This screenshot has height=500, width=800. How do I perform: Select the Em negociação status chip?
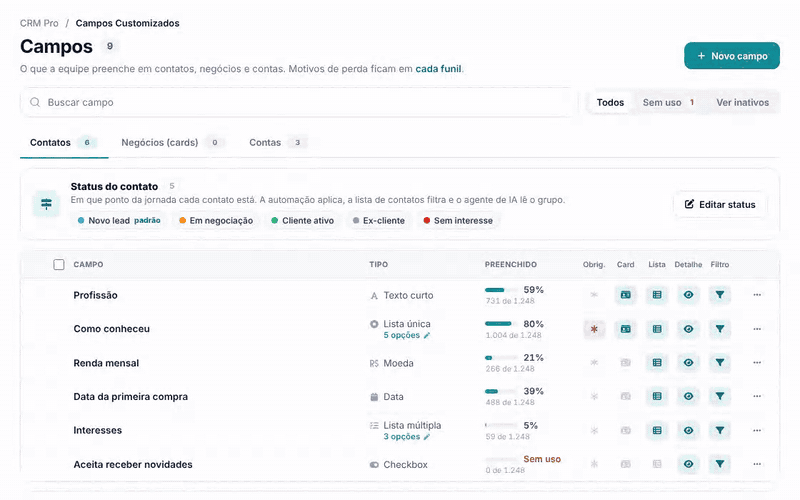tap(216, 220)
